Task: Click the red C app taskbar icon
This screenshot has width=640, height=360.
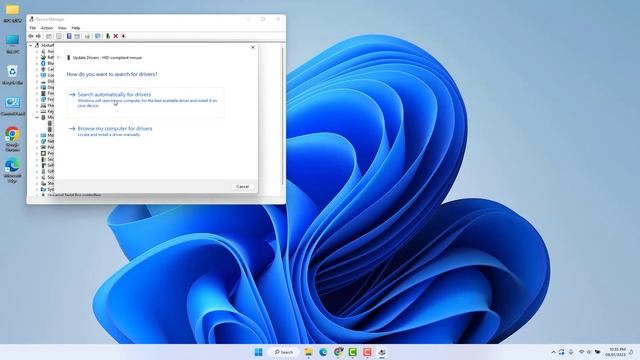Action: pos(367,352)
